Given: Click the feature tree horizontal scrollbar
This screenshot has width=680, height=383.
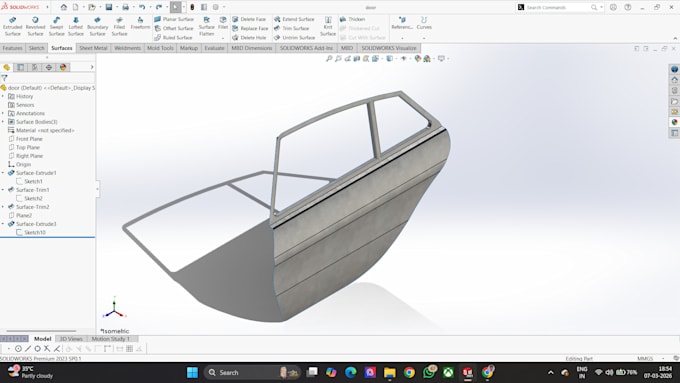Looking at the screenshot, I should [41, 331].
